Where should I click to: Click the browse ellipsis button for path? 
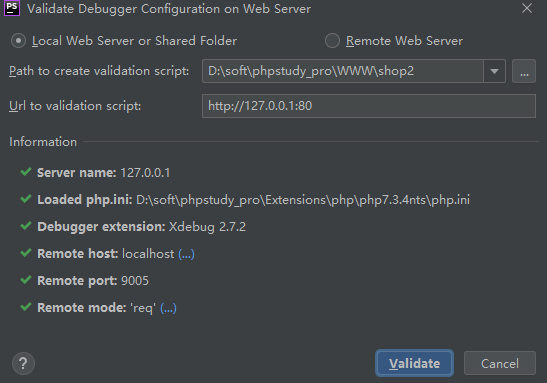524,71
